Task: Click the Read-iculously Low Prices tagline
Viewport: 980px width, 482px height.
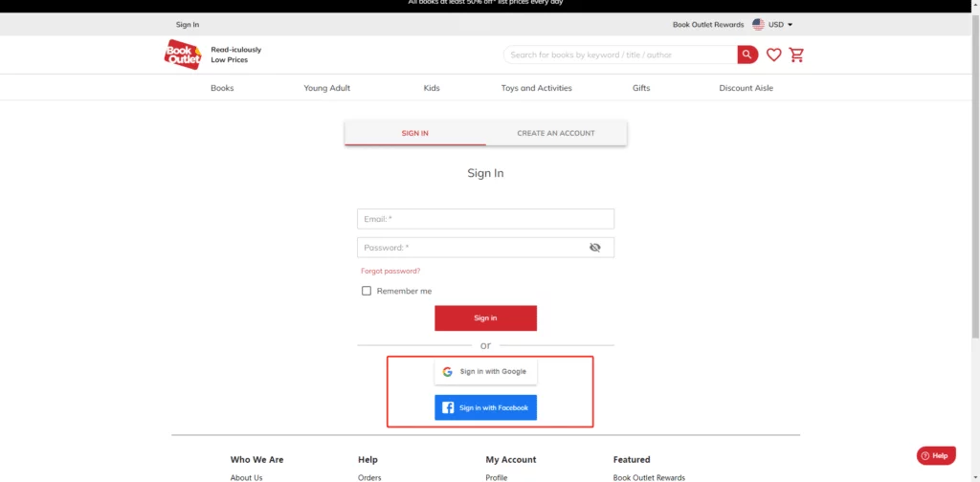Action: coord(235,55)
